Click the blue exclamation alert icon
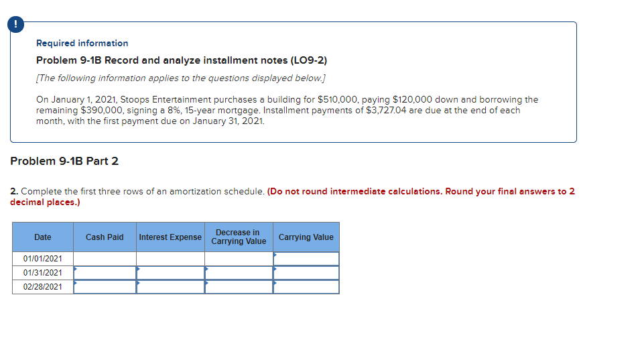The width and height of the screenshot is (644, 362). [15, 24]
